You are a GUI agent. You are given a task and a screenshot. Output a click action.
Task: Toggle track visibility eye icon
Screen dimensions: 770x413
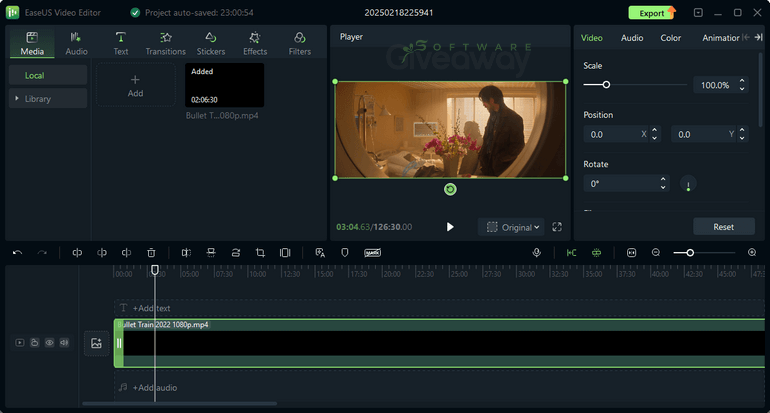click(49, 343)
